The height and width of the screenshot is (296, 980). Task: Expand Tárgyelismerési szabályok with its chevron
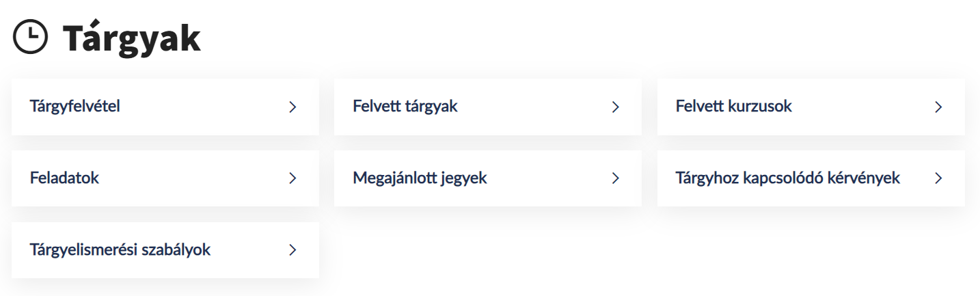292,250
